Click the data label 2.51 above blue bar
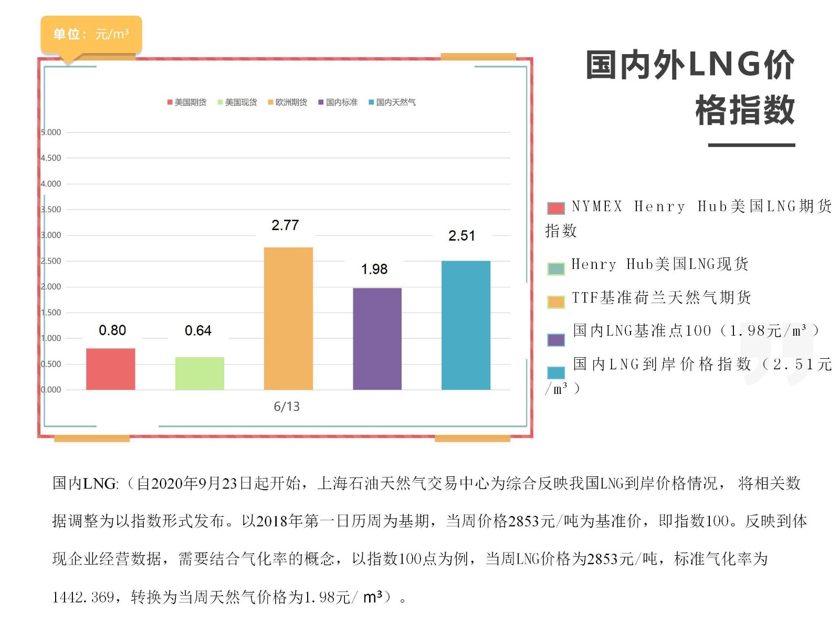Viewport: 840px width, 633px height. pos(462,236)
